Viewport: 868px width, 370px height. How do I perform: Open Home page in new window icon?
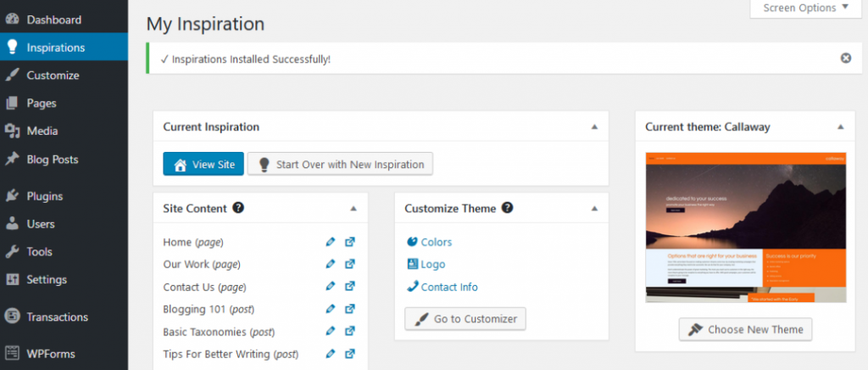coord(350,242)
